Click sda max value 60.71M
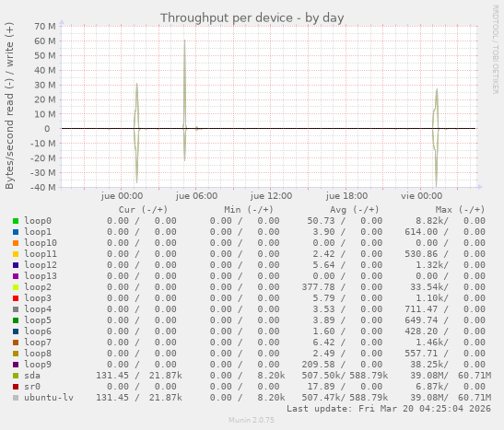This screenshot has height=430, width=504. 475,376
